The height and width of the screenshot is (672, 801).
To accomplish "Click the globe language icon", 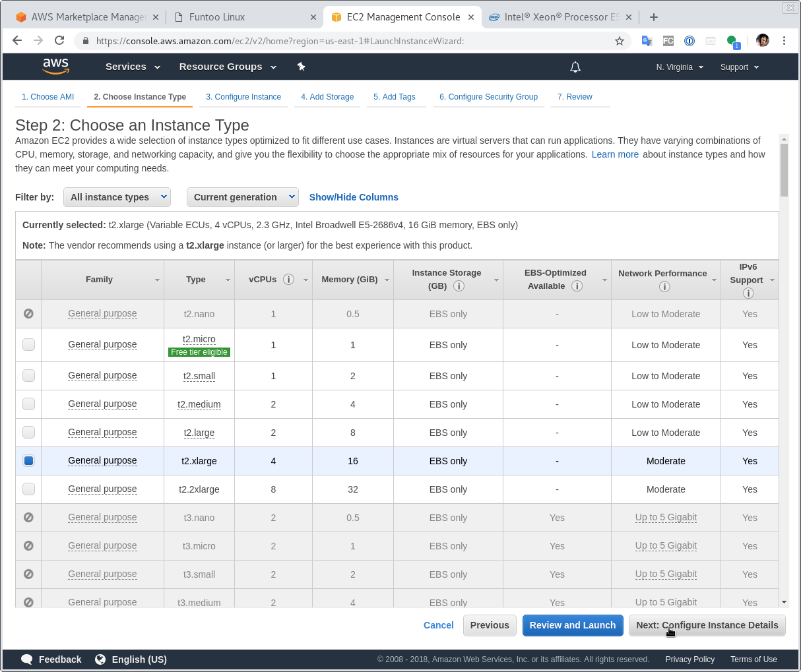I will [x=100, y=659].
